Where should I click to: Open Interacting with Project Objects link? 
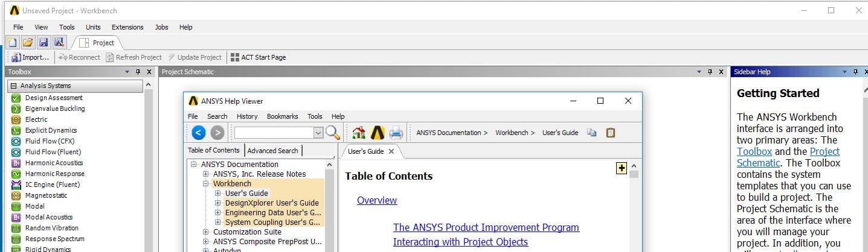(461, 242)
